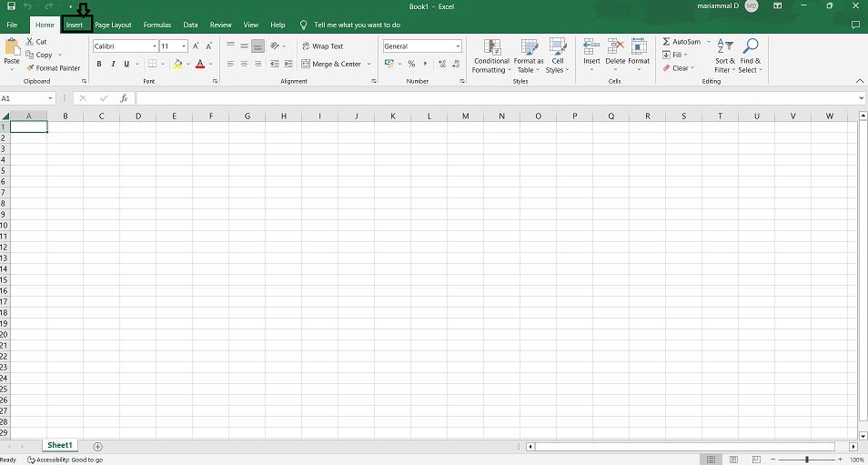Collapse the ribbon with chevron
868x465 pixels.
click(860, 81)
